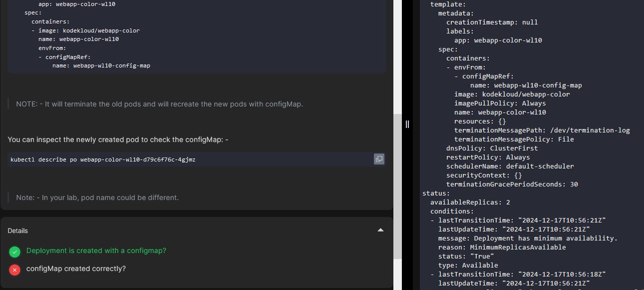Image resolution: width=644 pixels, height=290 pixels.
Task: Click the Details section header label
Action: click(x=18, y=230)
